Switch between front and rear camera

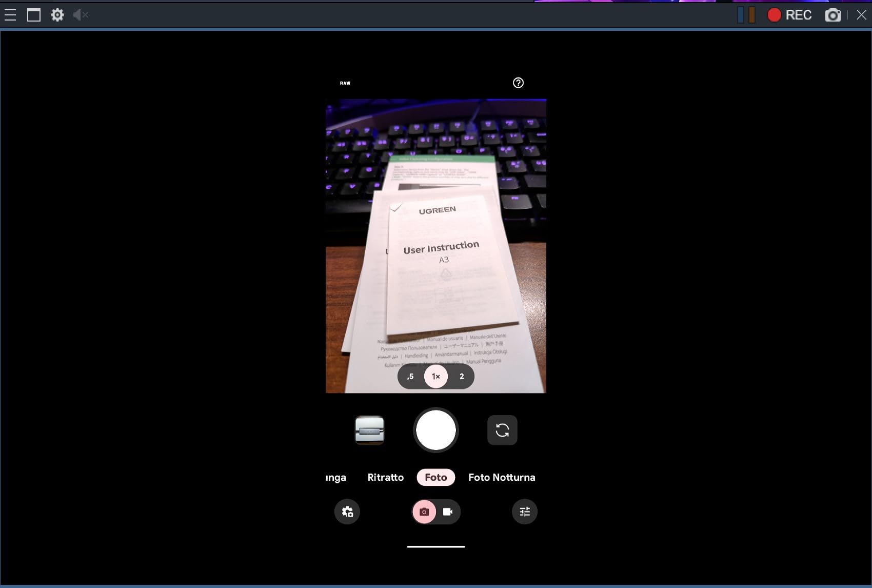coord(502,430)
